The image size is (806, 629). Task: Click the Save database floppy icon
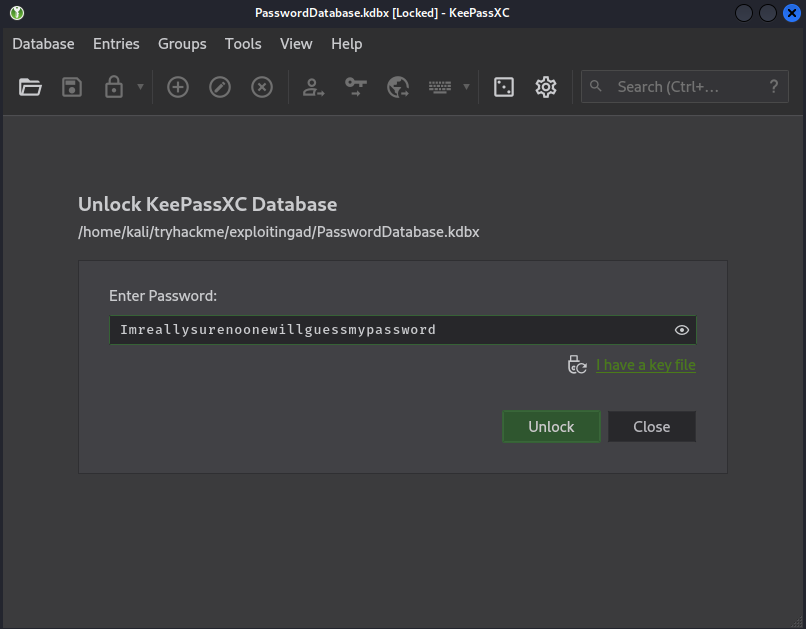click(72, 87)
